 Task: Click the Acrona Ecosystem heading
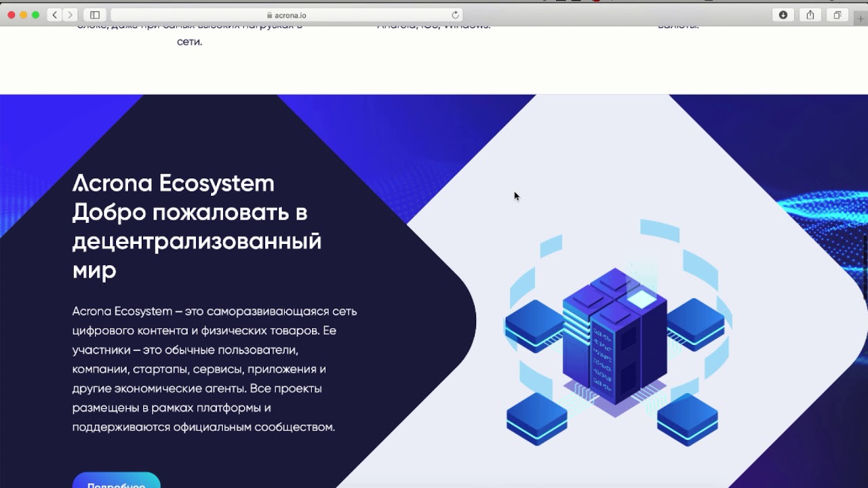pyautogui.click(x=174, y=183)
